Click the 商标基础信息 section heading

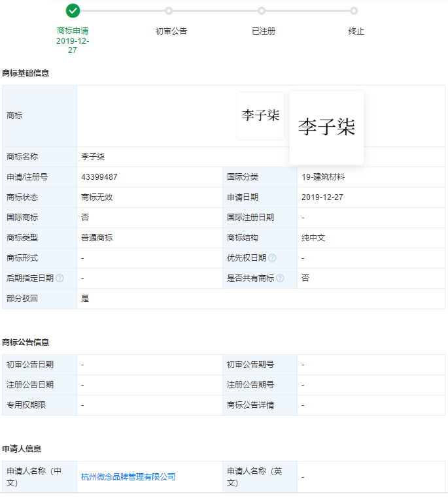pos(26,73)
